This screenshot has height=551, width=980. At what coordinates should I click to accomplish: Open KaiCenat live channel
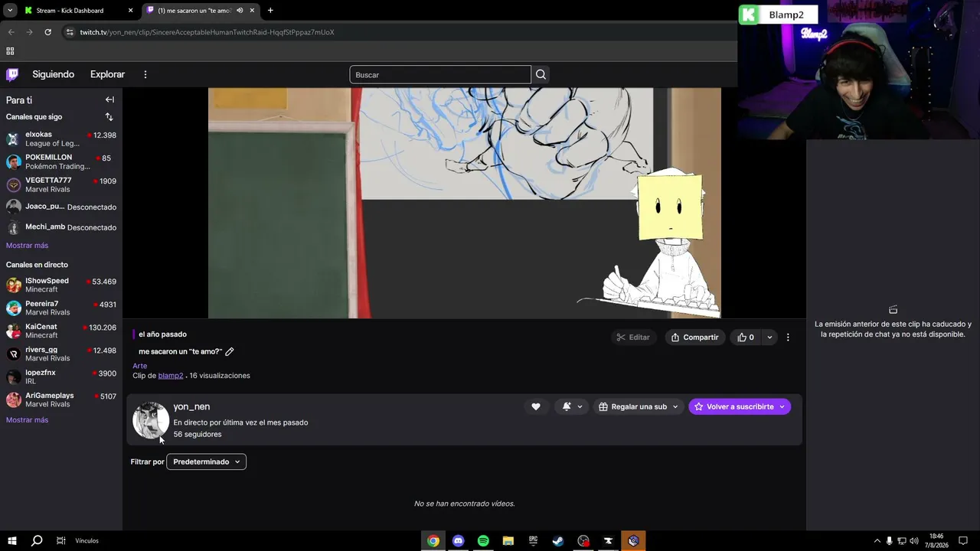point(61,331)
